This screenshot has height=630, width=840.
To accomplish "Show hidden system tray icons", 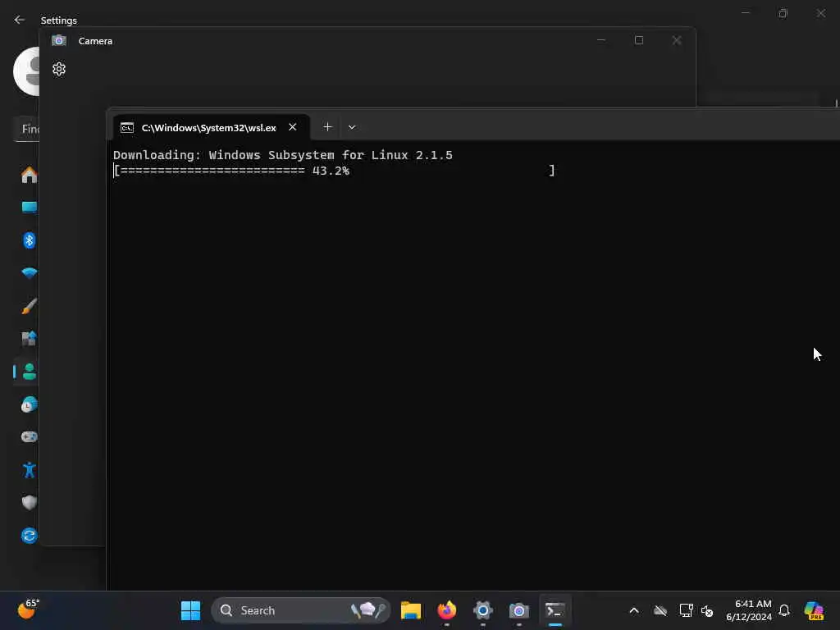I will (634, 610).
